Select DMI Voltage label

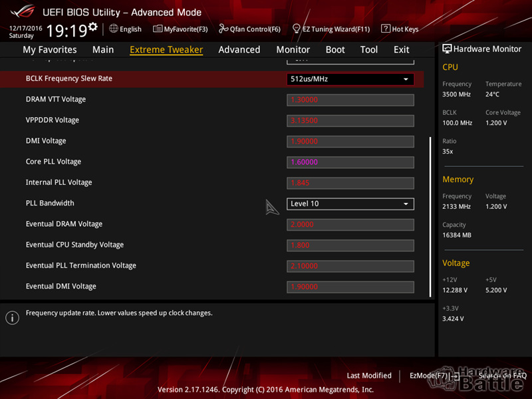click(x=46, y=141)
